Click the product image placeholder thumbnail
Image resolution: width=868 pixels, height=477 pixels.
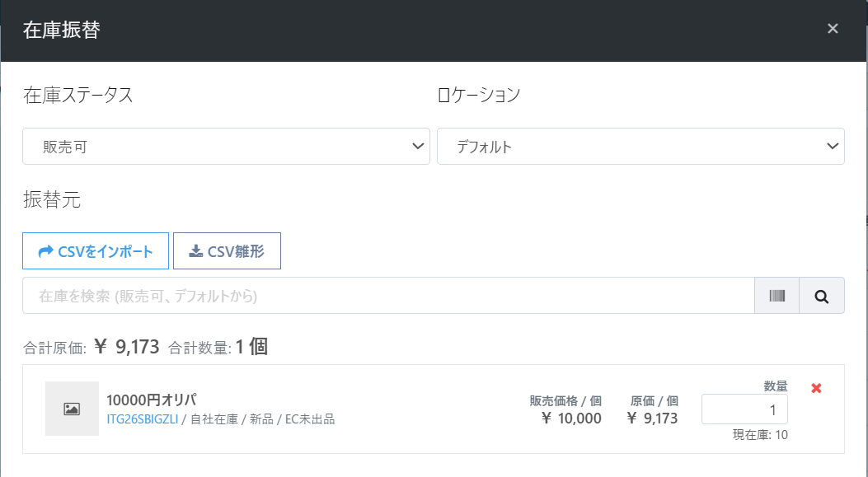pyautogui.click(x=72, y=409)
